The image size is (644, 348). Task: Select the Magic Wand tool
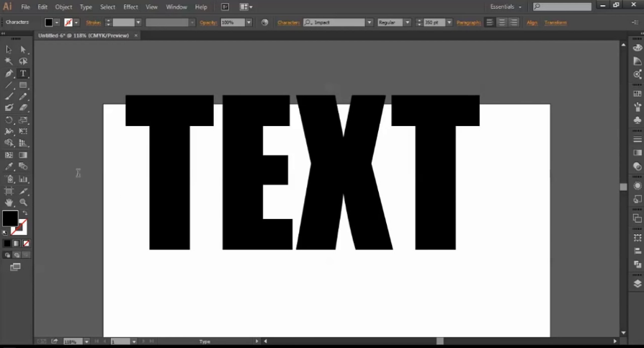9,62
